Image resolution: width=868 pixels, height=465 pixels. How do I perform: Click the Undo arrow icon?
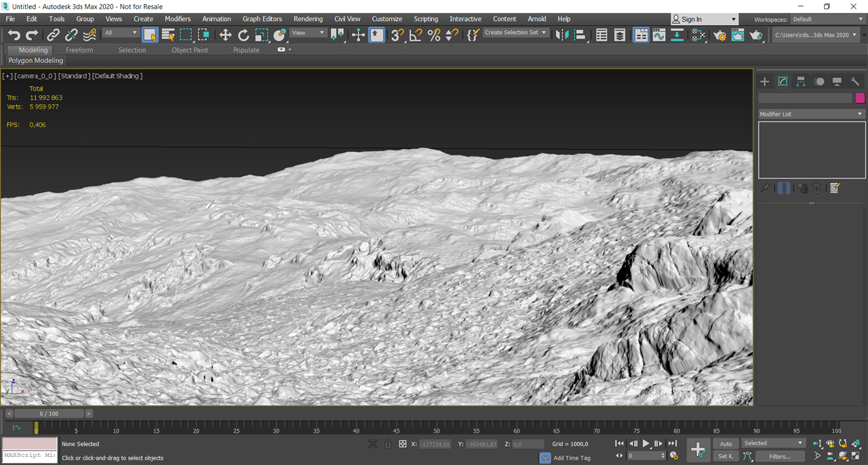[14, 35]
